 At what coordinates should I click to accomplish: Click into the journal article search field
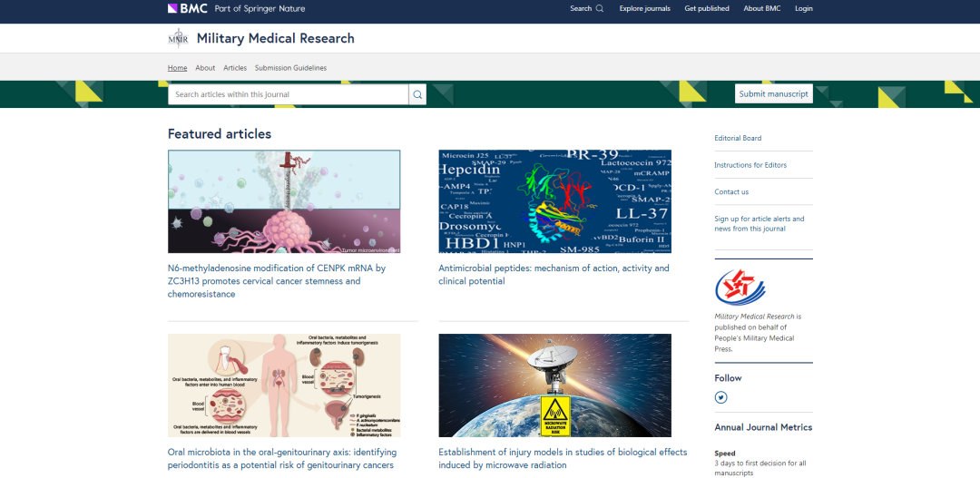pyautogui.click(x=288, y=94)
